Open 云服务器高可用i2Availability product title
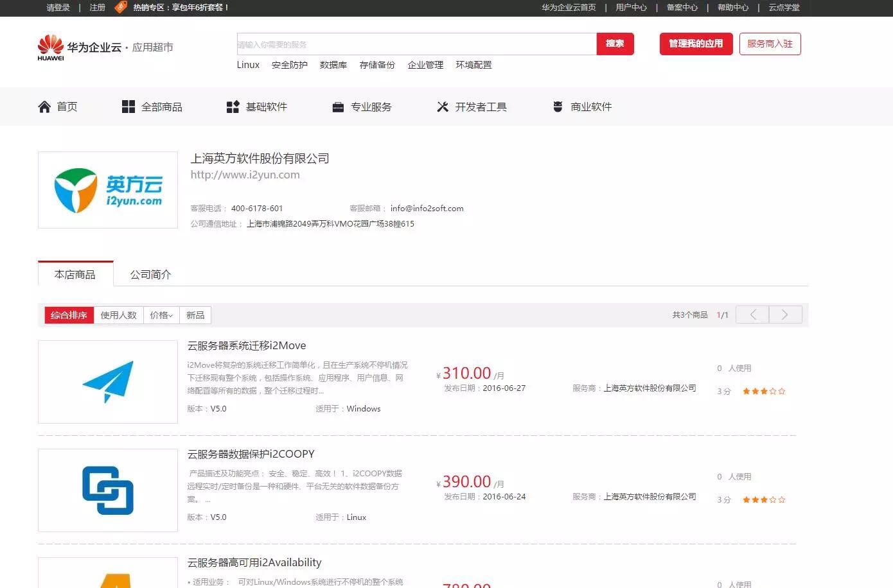Screen dimensions: 893x588 pos(254,562)
